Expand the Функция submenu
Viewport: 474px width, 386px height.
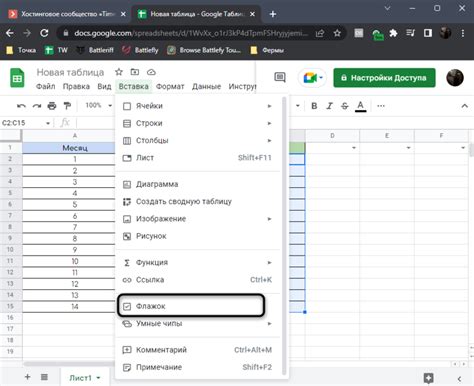[199, 263]
